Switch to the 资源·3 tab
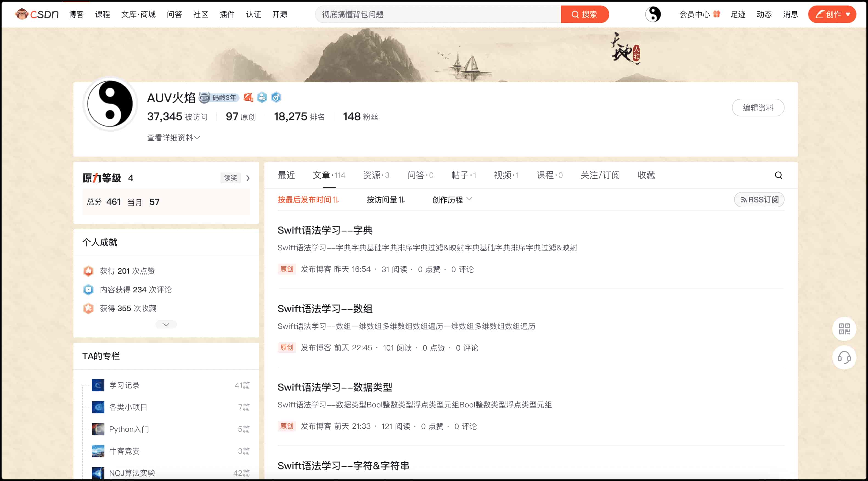 click(376, 175)
